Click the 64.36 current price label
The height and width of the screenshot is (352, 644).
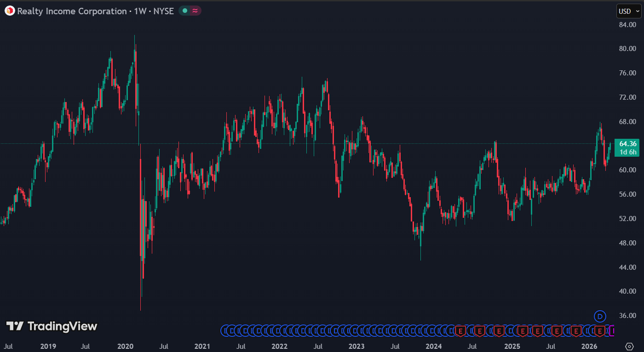point(628,144)
